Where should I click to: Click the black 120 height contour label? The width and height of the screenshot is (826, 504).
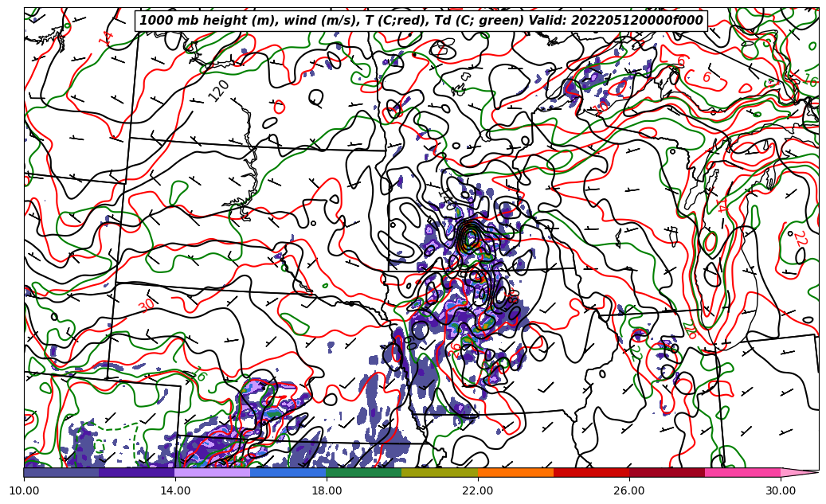click(219, 91)
